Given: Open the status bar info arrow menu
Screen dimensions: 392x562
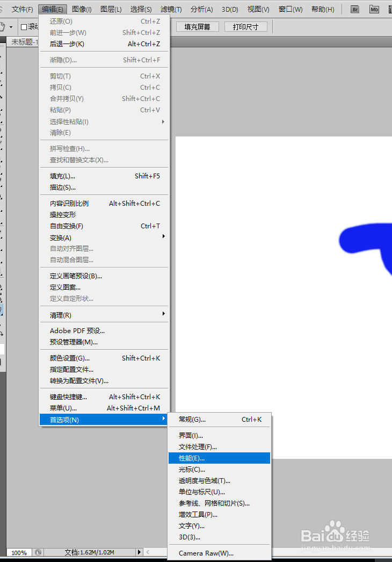Looking at the screenshot, I should coord(139,552).
